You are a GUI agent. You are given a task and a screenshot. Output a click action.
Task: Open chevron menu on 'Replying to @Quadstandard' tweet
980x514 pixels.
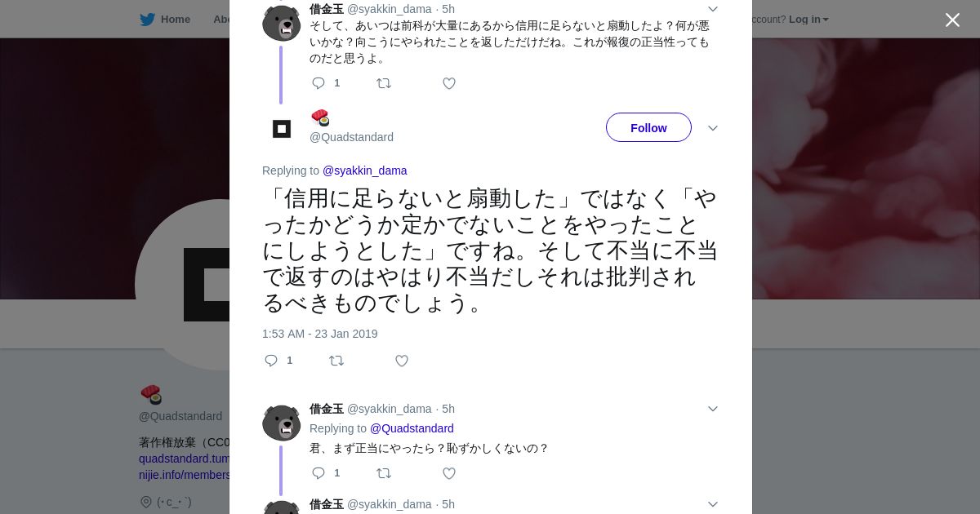(712, 409)
